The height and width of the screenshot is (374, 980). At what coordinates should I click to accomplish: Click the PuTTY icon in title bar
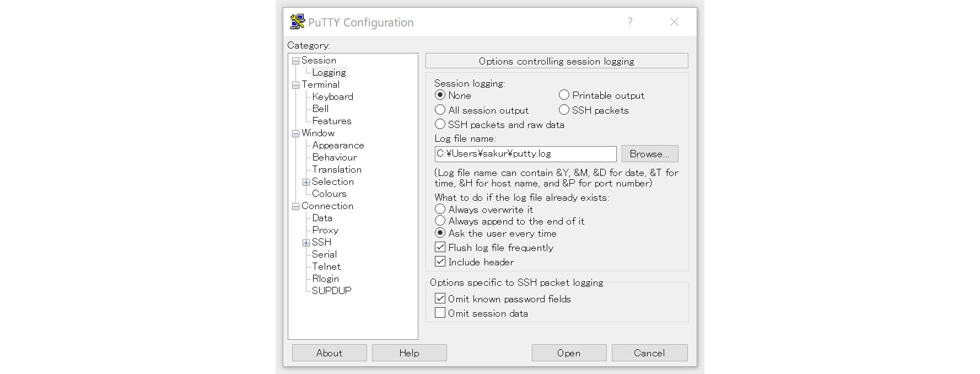297,22
